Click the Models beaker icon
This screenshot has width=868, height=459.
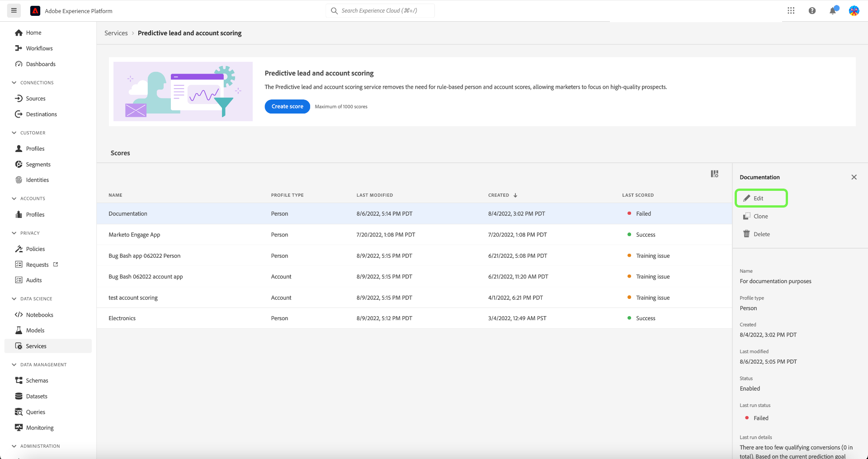[x=19, y=331]
